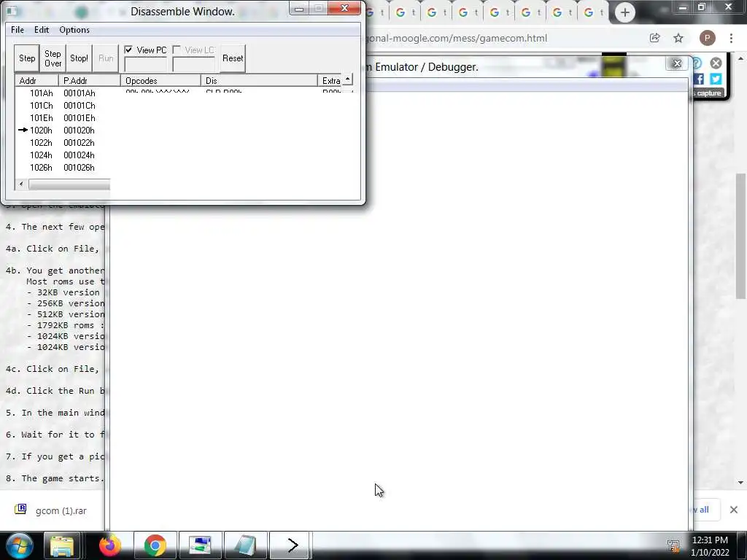
Task: Click the share page icon in address bar
Action: click(654, 38)
